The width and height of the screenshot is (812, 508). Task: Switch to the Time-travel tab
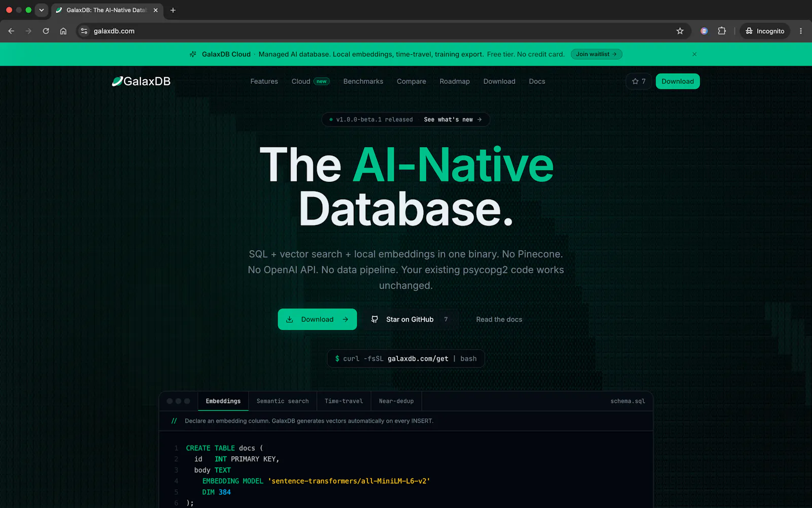pyautogui.click(x=344, y=401)
